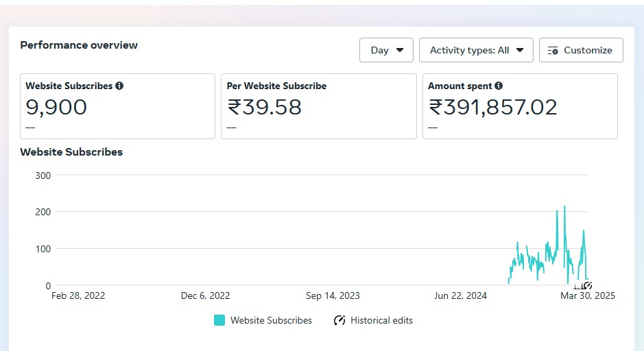The width and height of the screenshot is (644, 351).
Task: Click the caret arrow on Activity types
Action: 520,50
